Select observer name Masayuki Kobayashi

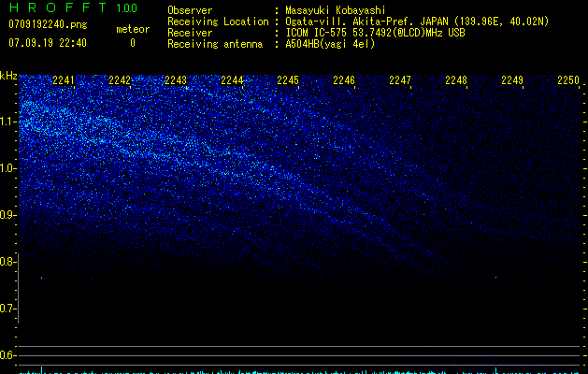pyautogui.click(x=336, y=10)
